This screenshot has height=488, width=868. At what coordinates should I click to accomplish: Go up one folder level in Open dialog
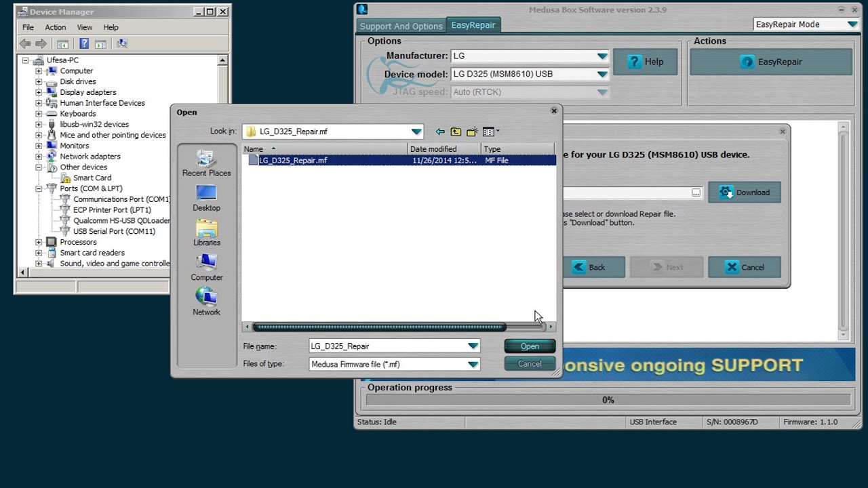coord(456,131)
